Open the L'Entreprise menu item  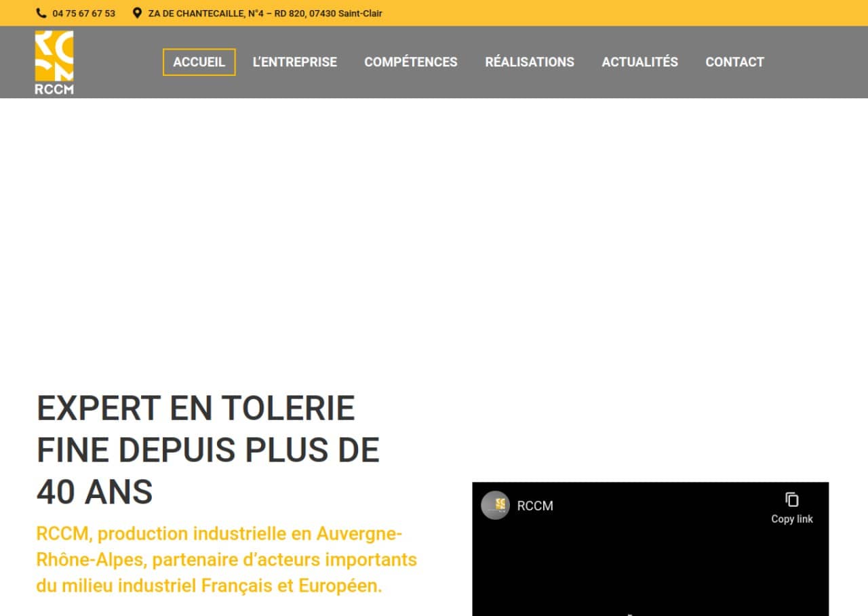pos(294,62)
